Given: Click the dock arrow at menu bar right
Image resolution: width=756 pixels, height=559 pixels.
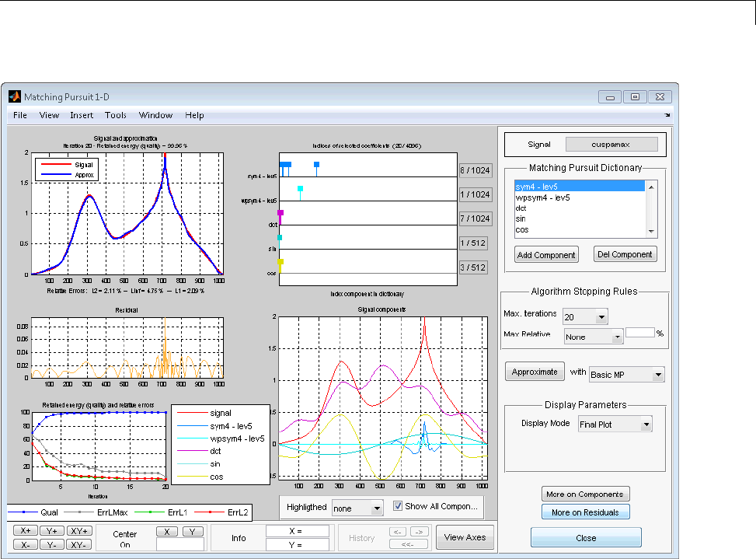Looking at the screenshot, I should click(667, 115).
